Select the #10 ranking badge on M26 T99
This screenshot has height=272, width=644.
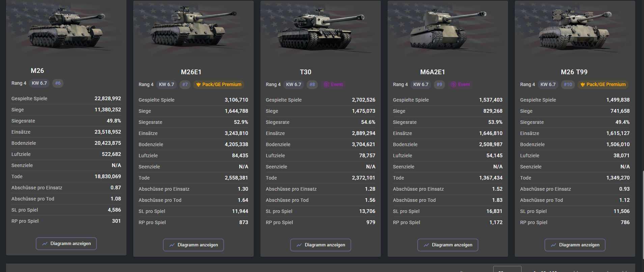(568, 85)
